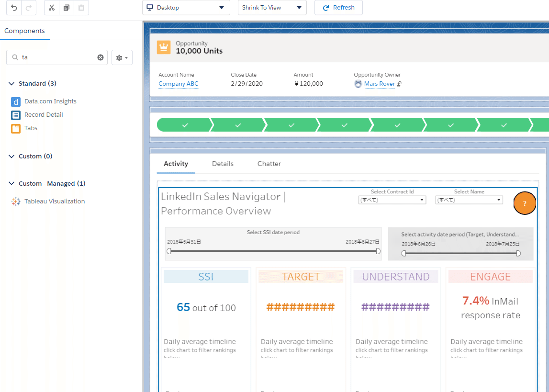Viewport: 549px width, 392px height.
Task: Click the right handle of activity date slider
Action: [518, 253]
